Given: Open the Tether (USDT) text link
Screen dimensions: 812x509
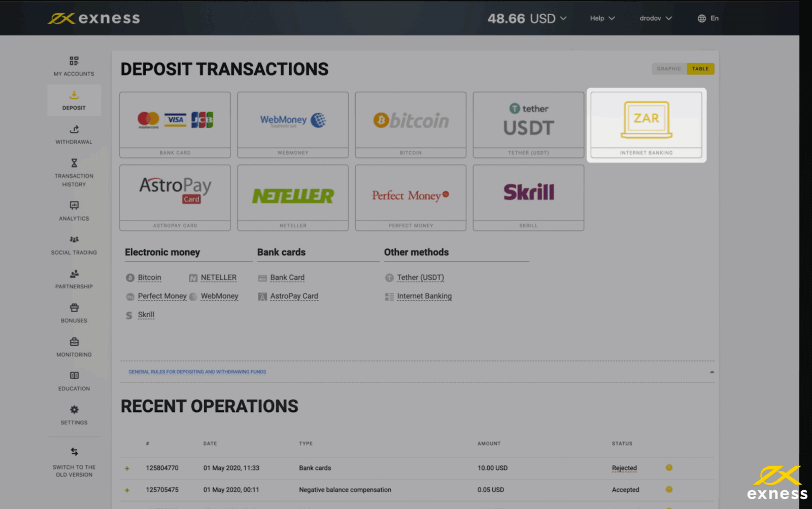Looking at the screenshot, I should [x=420, y=278].
